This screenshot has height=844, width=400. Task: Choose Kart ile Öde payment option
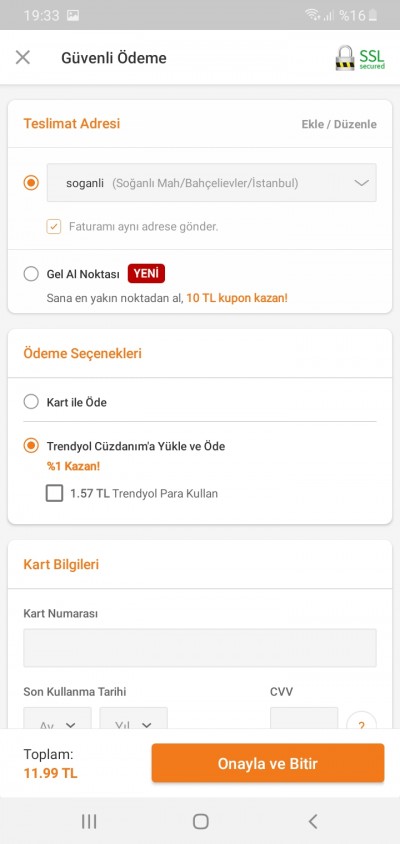31,402
